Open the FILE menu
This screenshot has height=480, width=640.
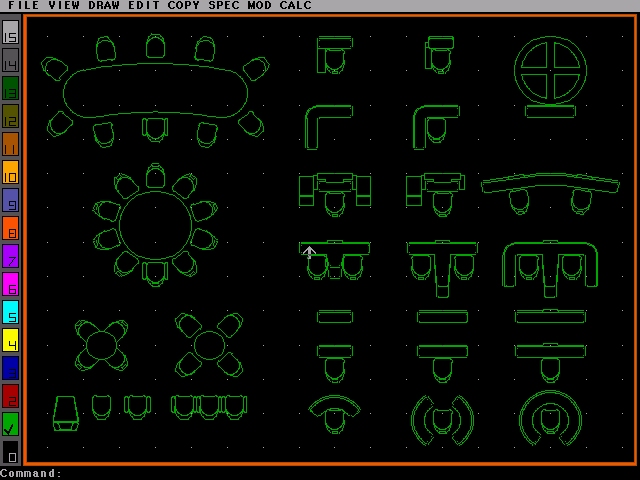(24, 6)
